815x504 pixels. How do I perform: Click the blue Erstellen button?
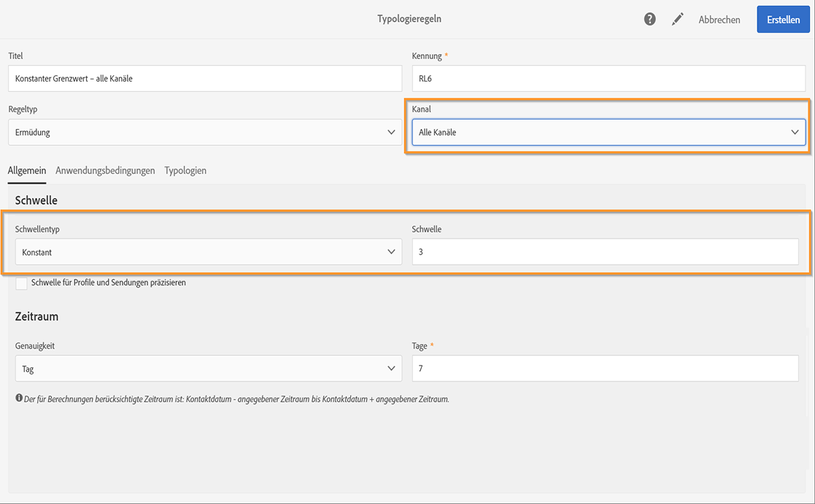(x=783, y=20)
